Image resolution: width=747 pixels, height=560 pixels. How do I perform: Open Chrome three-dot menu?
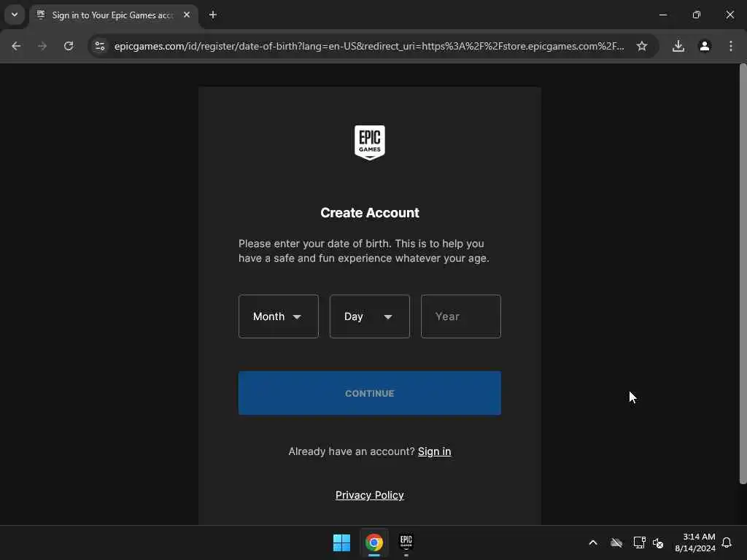click(x=730, y=46)
